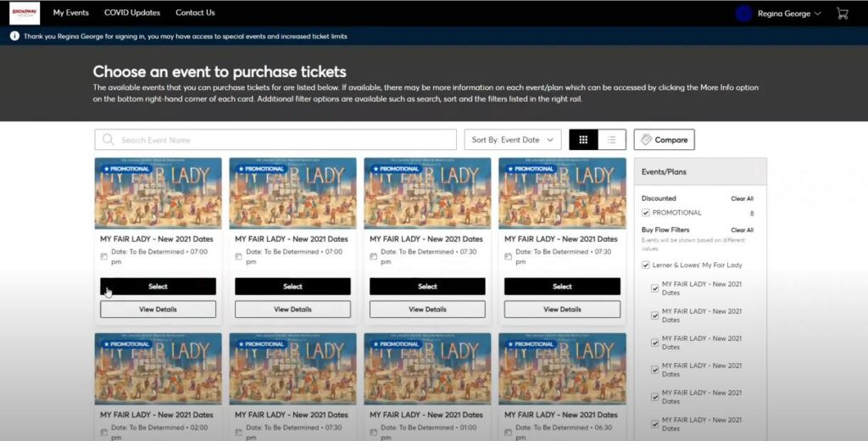Click the Broadway logo in header
Viewport: 868px width, 441px height.
pos(25,13)
